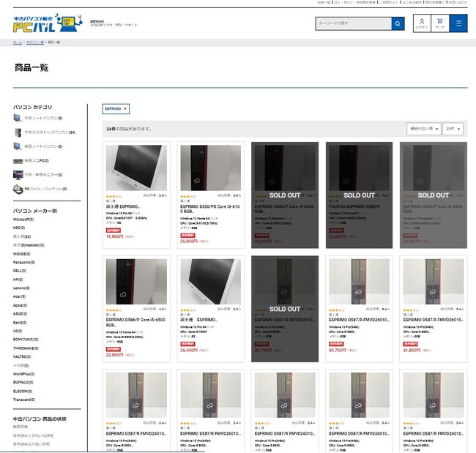Select the 中古デスクトップパソコン category icon
476x453 pixels.
tap(18, 132)
